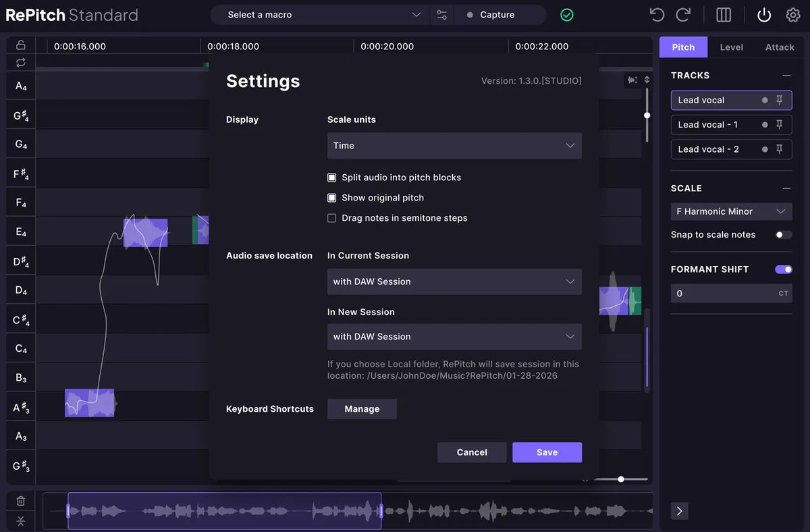Click the loop icon in the left sidebar
This screenshot has width=810, height=532.
tap(20, 62)
